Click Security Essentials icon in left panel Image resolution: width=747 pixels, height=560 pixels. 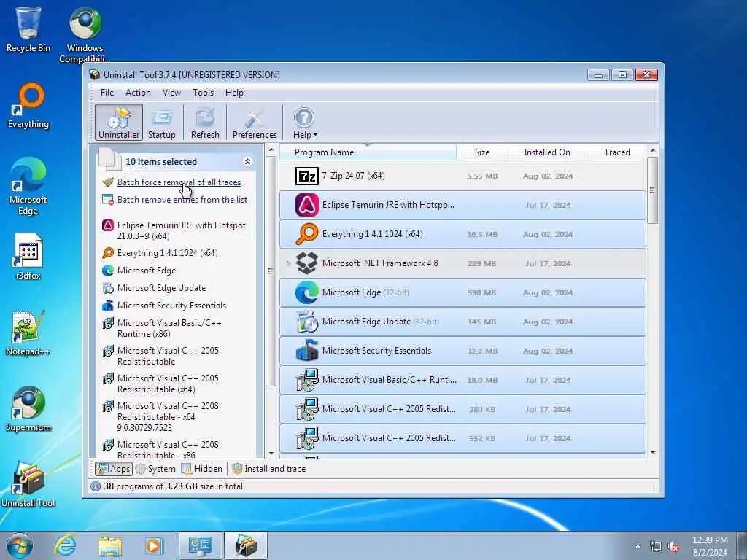pos(108,306)
